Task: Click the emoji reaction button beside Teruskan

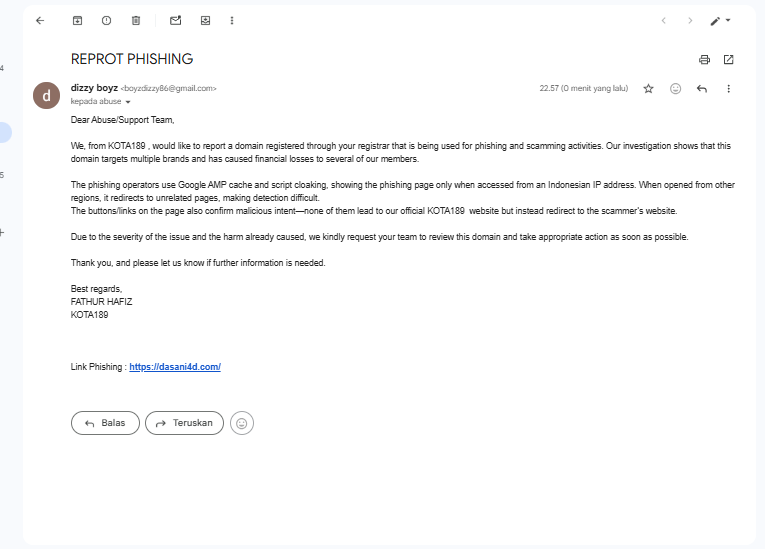Action: (x=241, y=423)
